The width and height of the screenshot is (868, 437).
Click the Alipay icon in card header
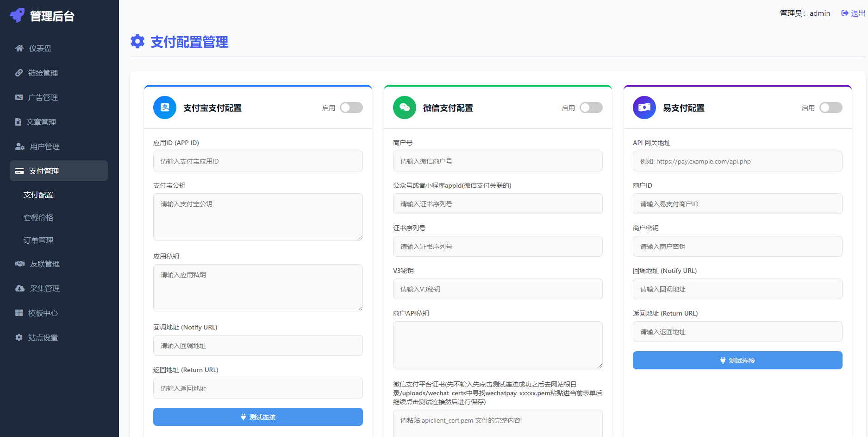coord(165,108)
